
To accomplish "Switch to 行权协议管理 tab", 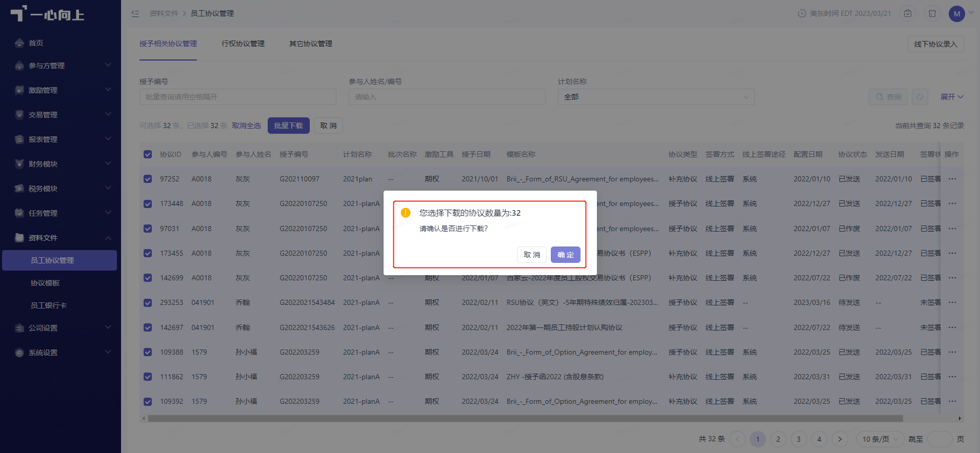I will [x=243, y=44].
